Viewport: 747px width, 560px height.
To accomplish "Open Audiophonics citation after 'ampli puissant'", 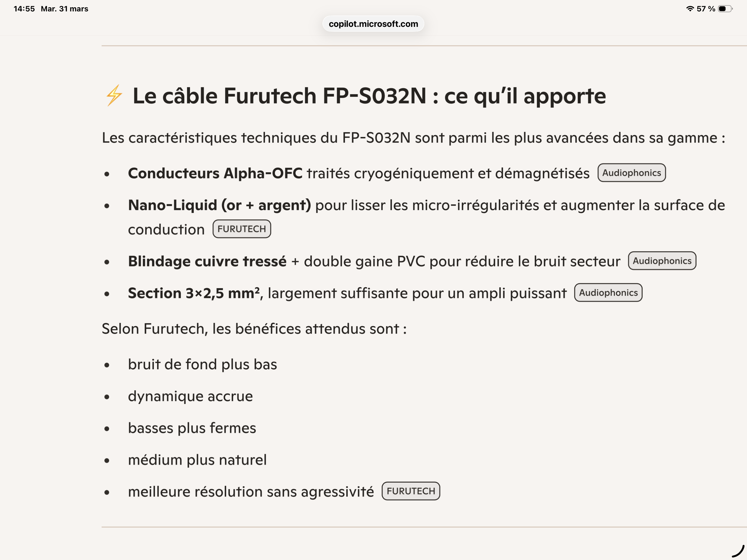I will pyautogui.click(x=608, y=293).
